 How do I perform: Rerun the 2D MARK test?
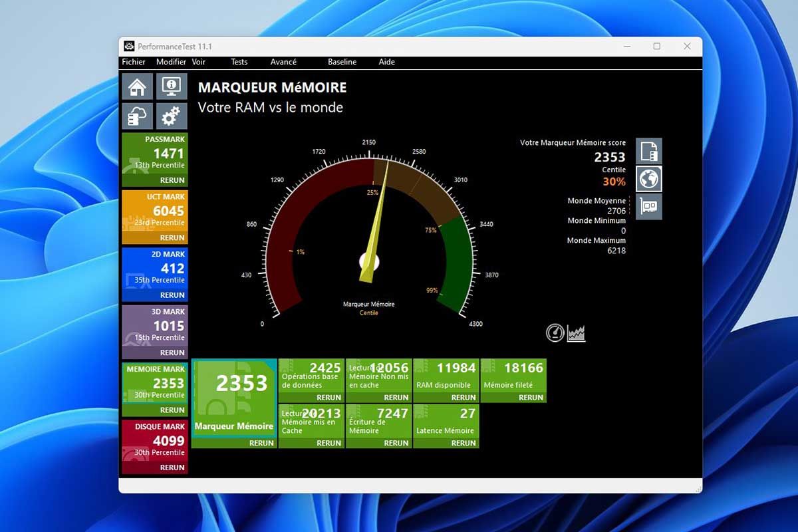coord(172,295)
